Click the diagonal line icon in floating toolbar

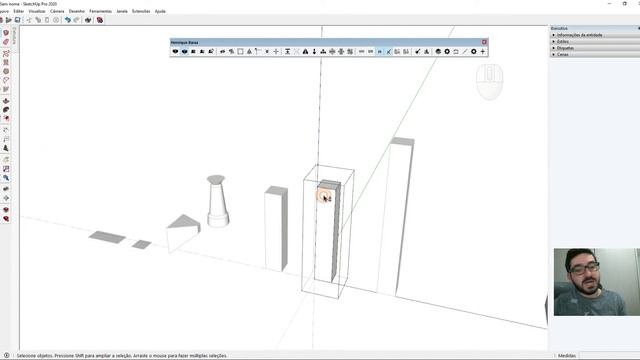(464, 51)
